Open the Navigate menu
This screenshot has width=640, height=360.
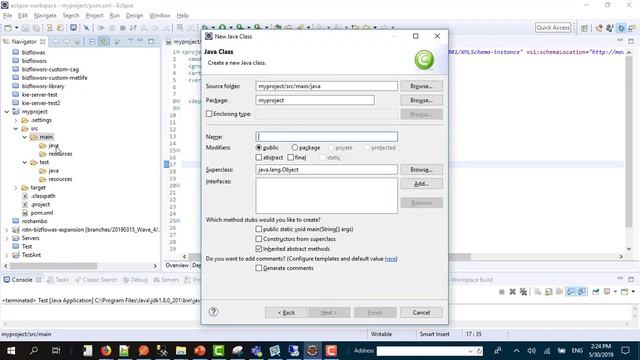(x=45, y=16)
